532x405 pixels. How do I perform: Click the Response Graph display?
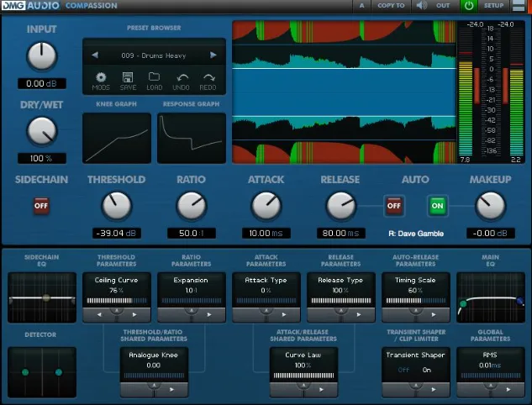click(192, 138)
